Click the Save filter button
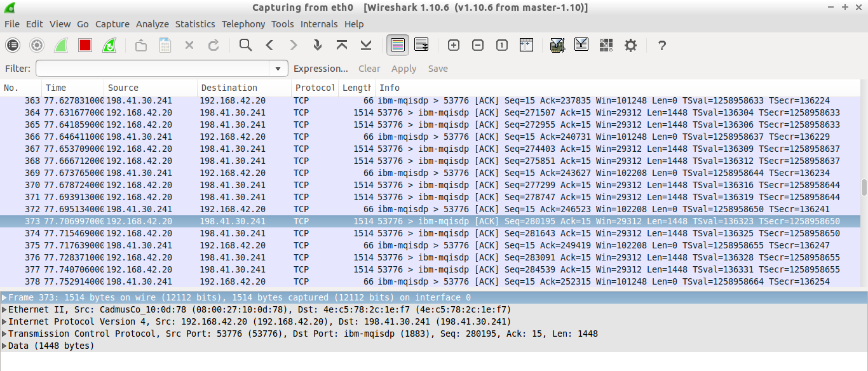868x371 pixels. pyautogui.click(x=438, y=69)
